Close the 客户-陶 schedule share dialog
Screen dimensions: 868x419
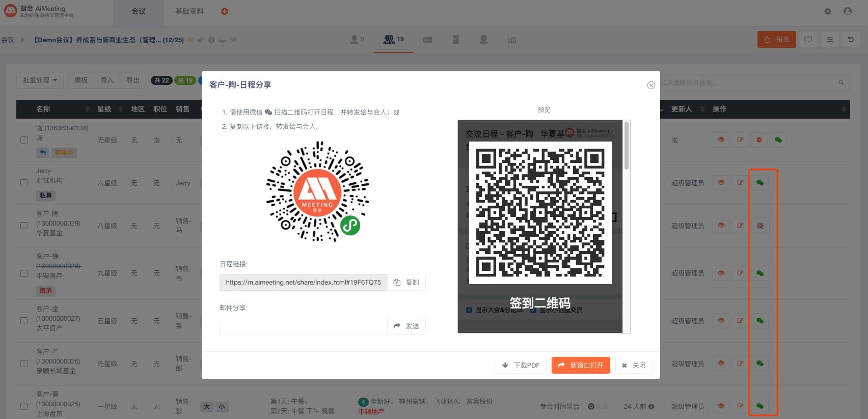[x=650, y=85]
